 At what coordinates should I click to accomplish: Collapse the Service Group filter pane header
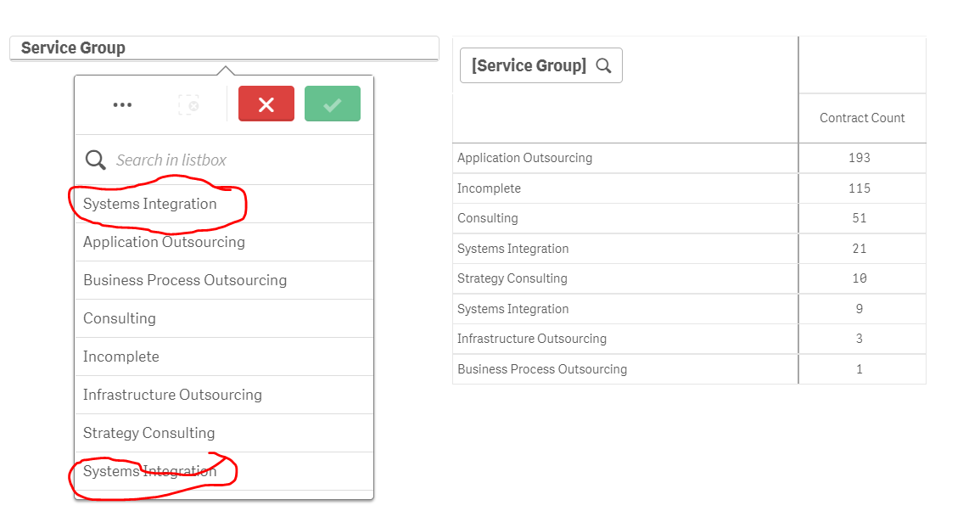(x=224, y=48)
